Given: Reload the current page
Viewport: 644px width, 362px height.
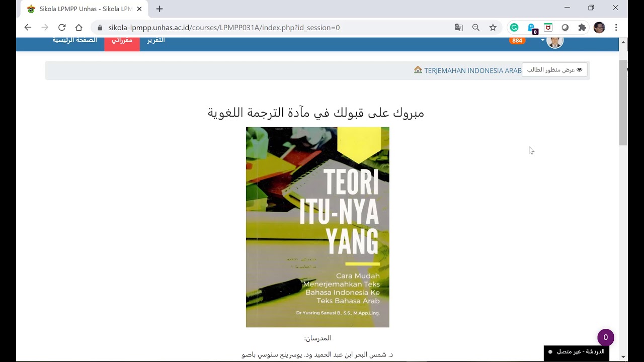Looking at the screenshot, I should point(62,28).
